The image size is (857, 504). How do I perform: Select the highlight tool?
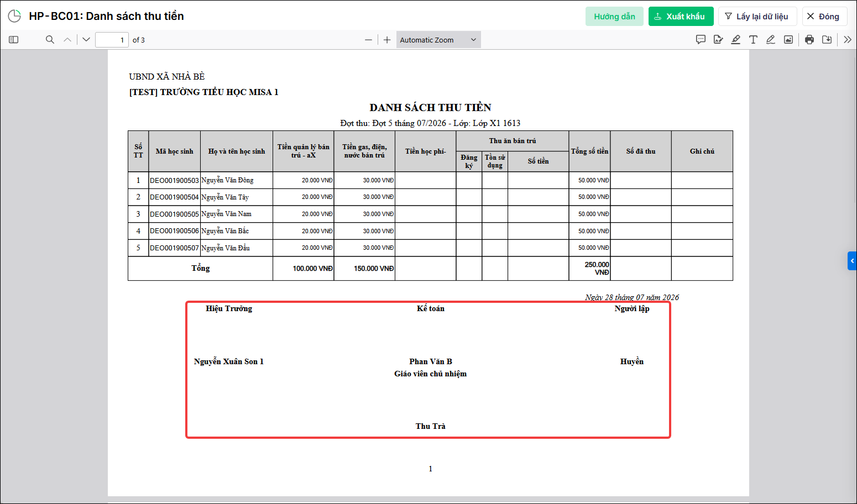tap(736, 40)
